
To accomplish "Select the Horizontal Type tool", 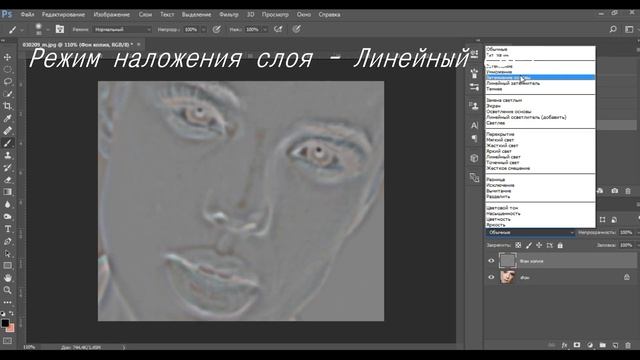I will point(7,229).
